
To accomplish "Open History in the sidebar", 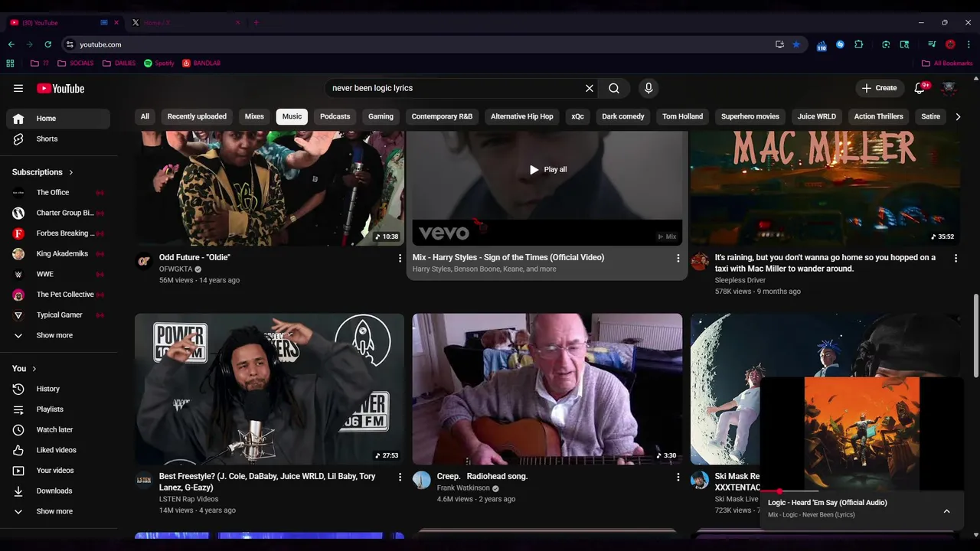I will tap(58, 389).
